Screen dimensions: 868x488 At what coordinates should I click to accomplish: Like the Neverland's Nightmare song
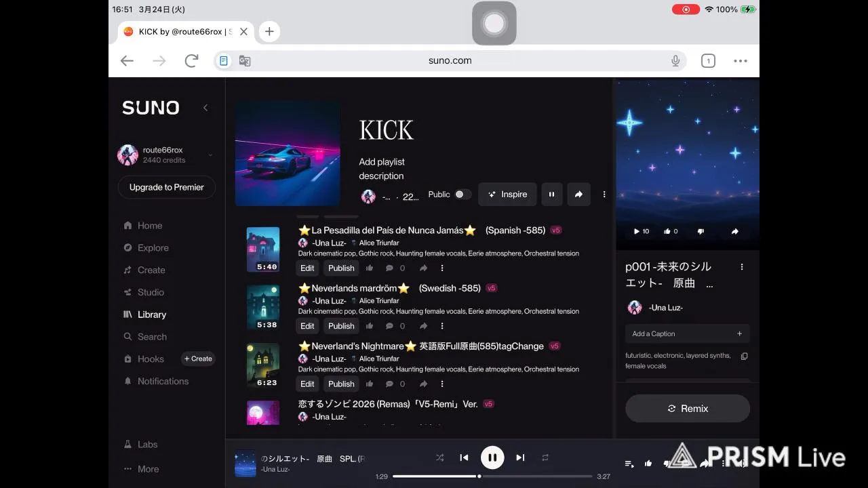[x=370, y=384]
